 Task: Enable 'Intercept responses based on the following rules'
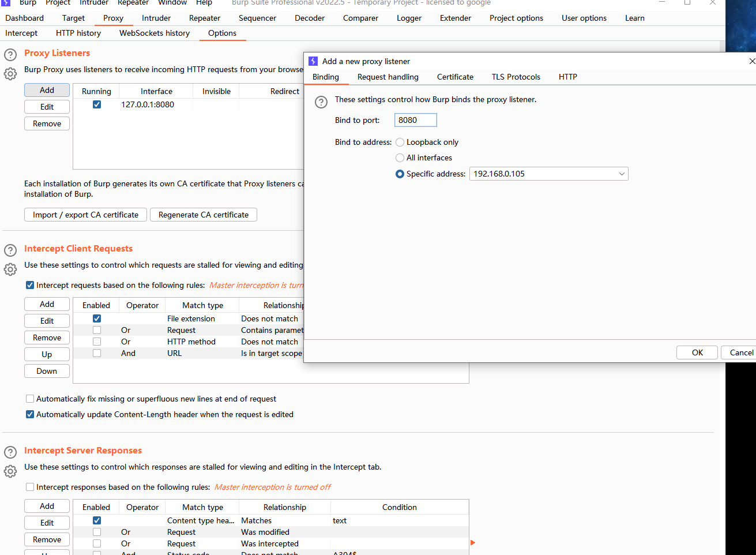(x=30, y=487)
